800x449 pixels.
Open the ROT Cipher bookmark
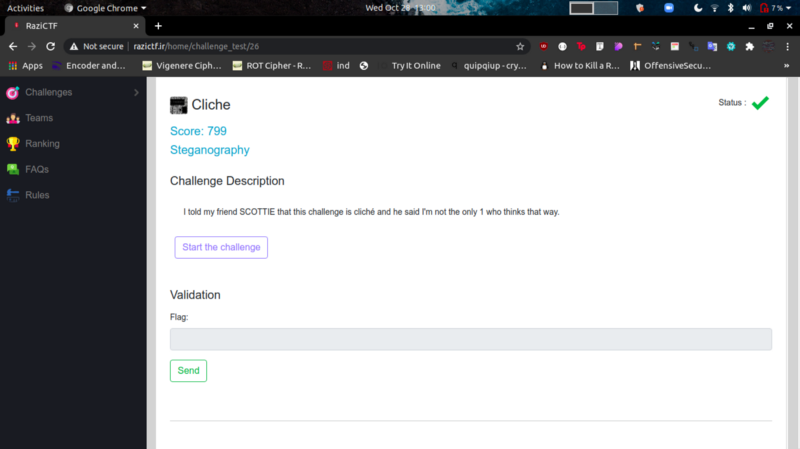(x=272, y=66)
